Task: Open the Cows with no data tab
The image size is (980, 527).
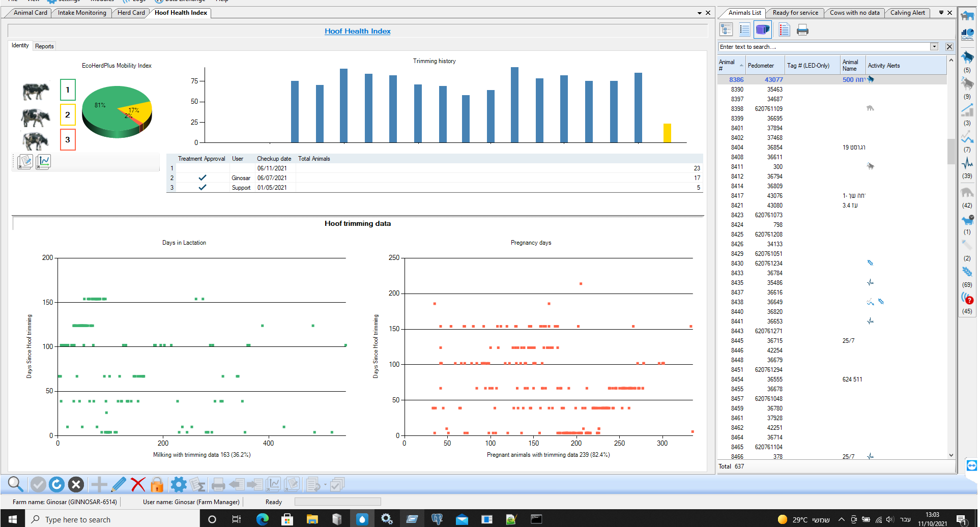Action: [854, 13]
